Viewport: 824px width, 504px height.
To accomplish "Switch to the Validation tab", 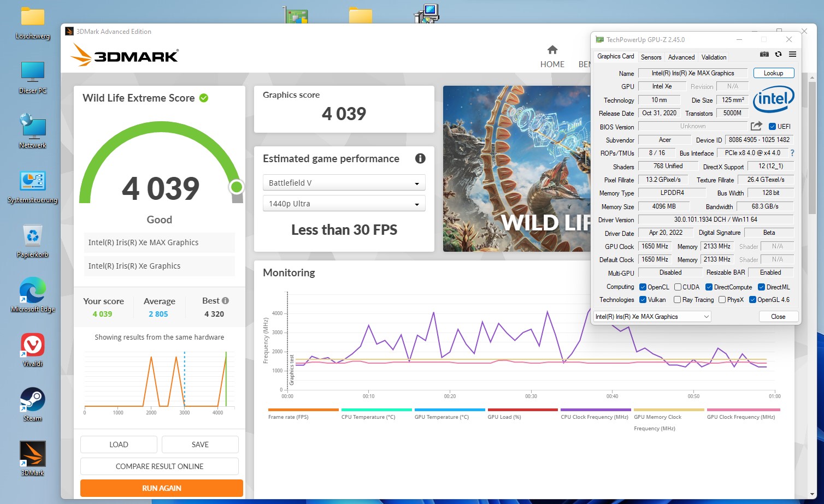I will [714, 57].
